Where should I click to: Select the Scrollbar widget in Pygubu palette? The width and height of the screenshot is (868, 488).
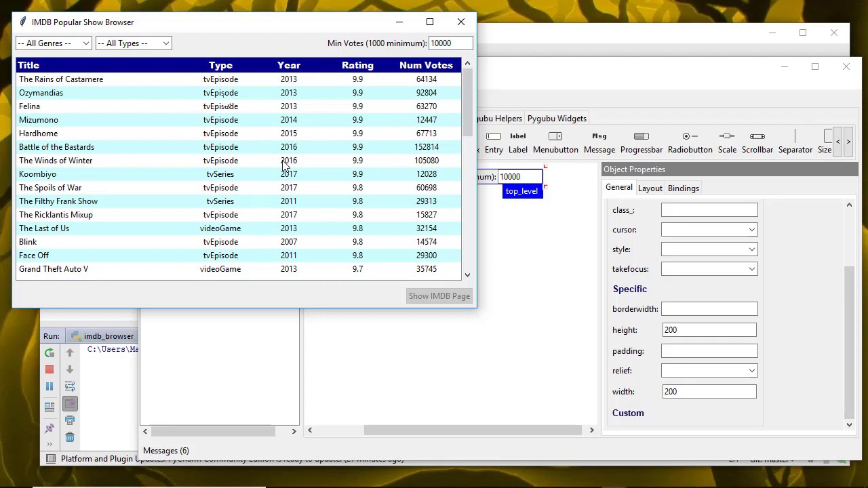click(757, 142)
